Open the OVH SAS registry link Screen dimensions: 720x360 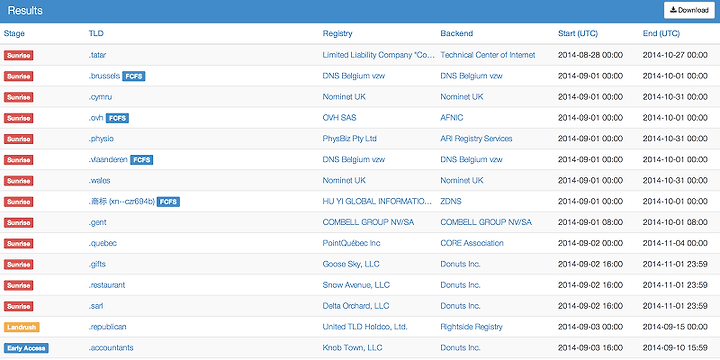tap(339, 118)
